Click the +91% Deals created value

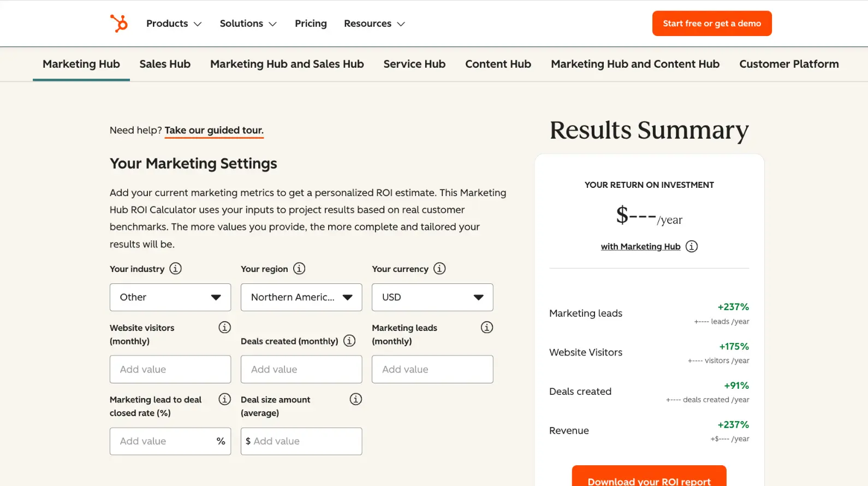point(736,386)
